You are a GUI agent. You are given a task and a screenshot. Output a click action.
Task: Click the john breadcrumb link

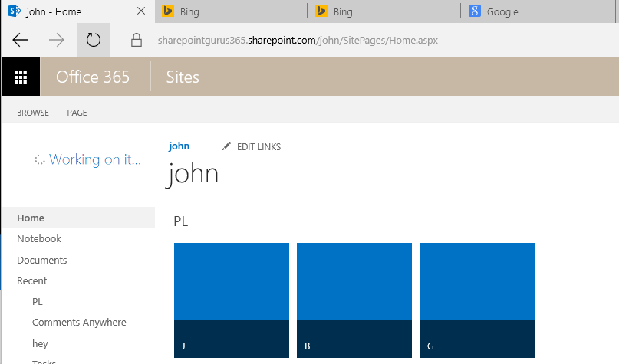click(179, 146)
